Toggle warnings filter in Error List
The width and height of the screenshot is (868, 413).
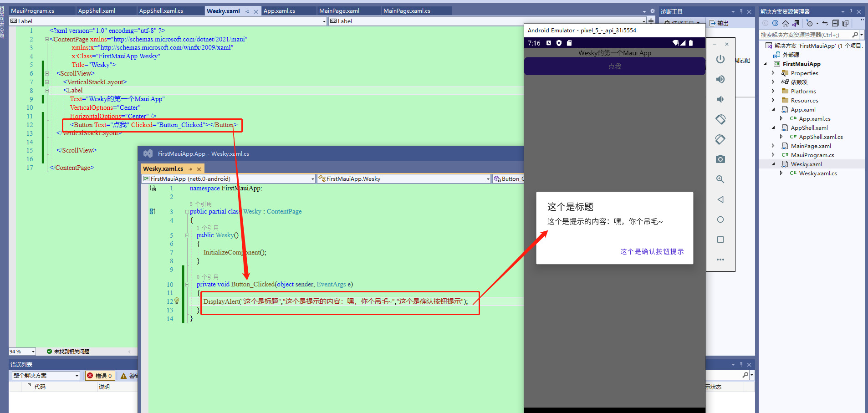[x=129, y=376]
